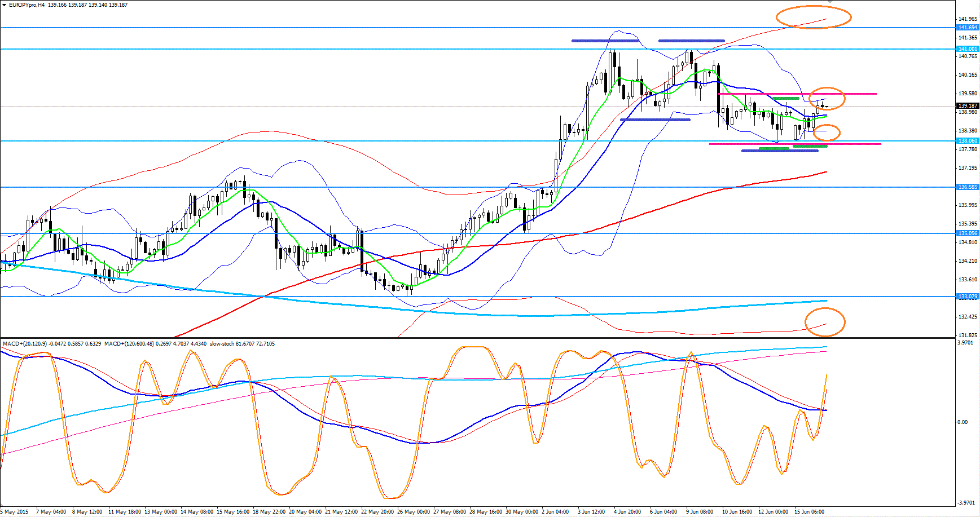Click the black current price tag 139.187

point(968,106)
